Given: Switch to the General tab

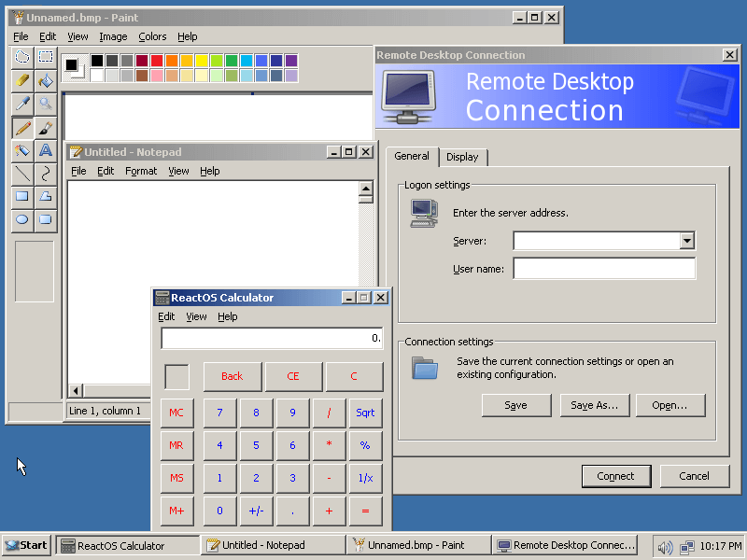Looking at the screenshot, I should point(412,156).
